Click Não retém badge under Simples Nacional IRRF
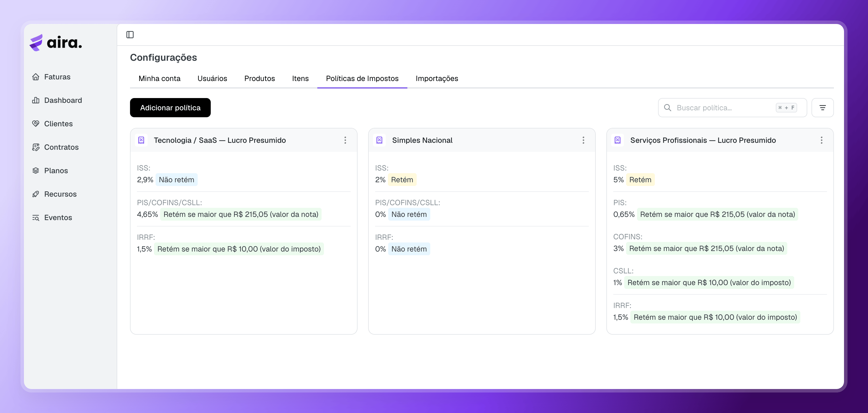868x413 pixels. pos(409,249)
